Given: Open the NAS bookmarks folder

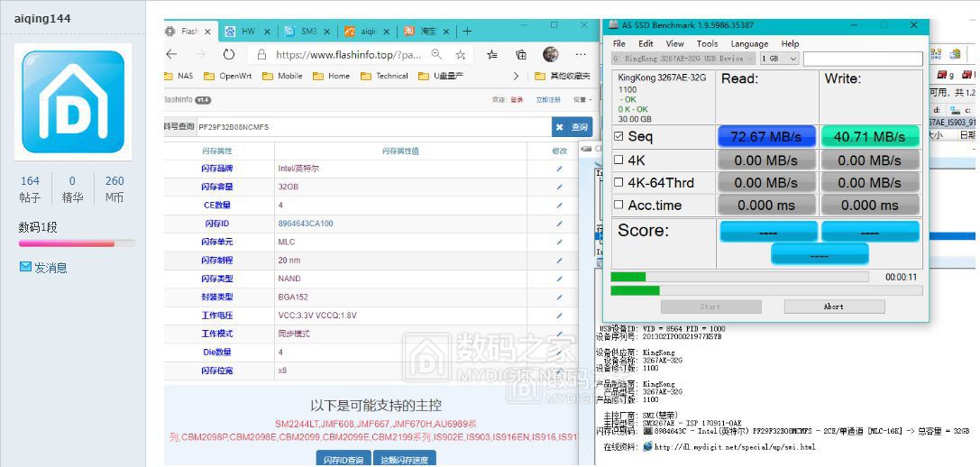Looking at the screenshot, I should click(179, 77).
